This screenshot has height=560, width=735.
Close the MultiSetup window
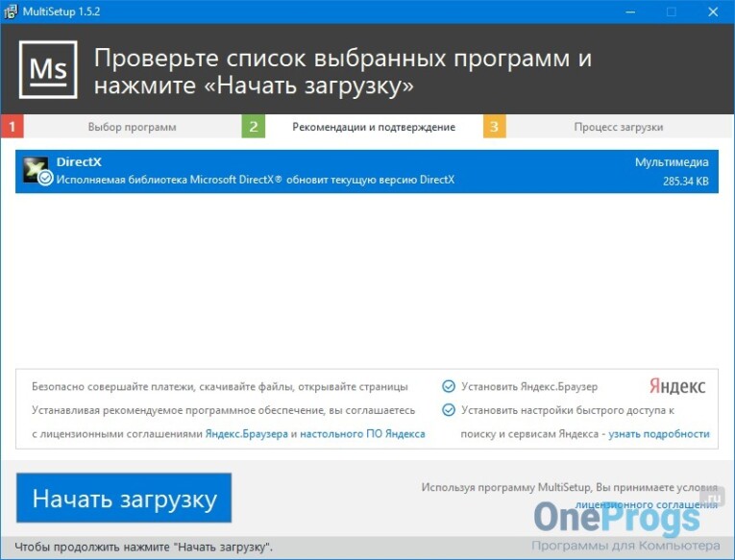[713, 12]
